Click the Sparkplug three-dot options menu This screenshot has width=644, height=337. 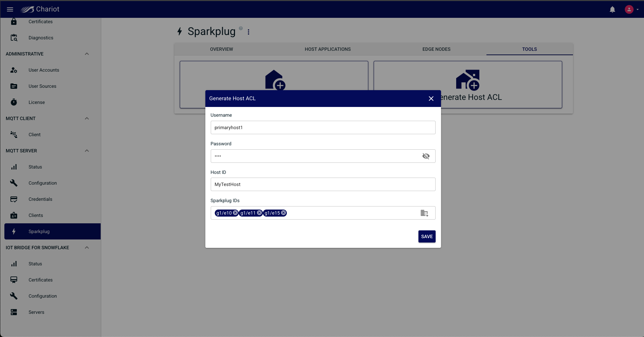pyautogui.click(x=248, y=32)
